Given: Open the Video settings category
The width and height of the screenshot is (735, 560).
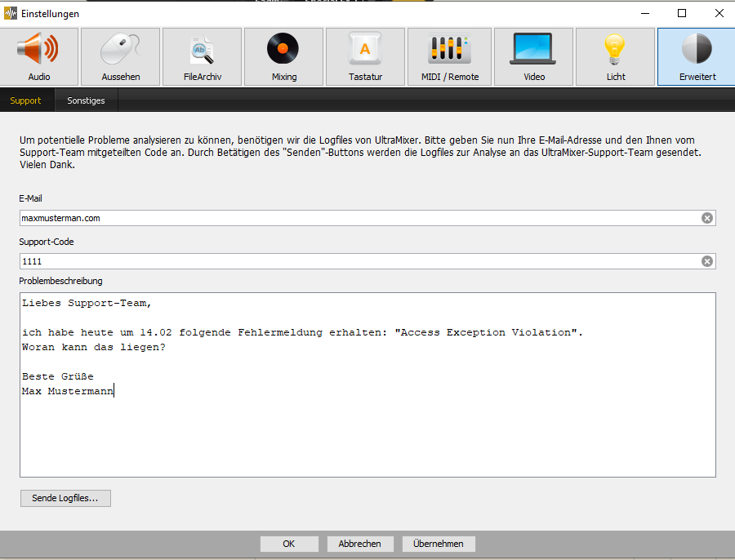Looking at the screenshot, I should click(x=533, y=57).
